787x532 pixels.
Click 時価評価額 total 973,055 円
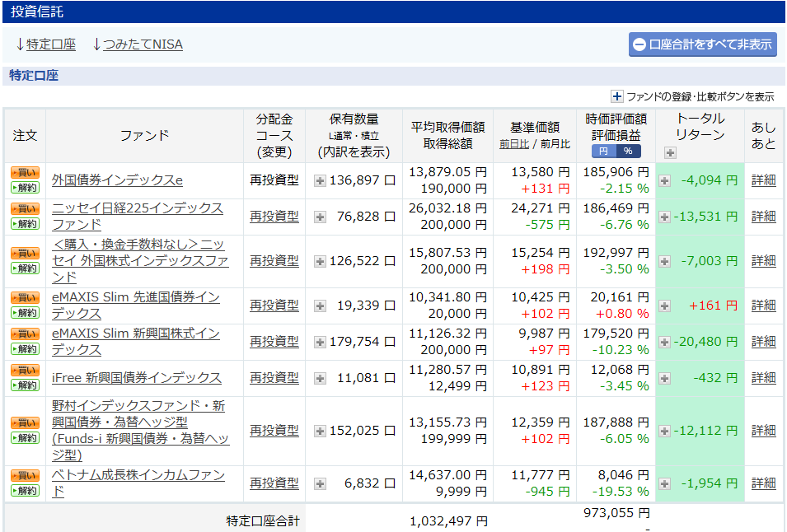[616, 513]
